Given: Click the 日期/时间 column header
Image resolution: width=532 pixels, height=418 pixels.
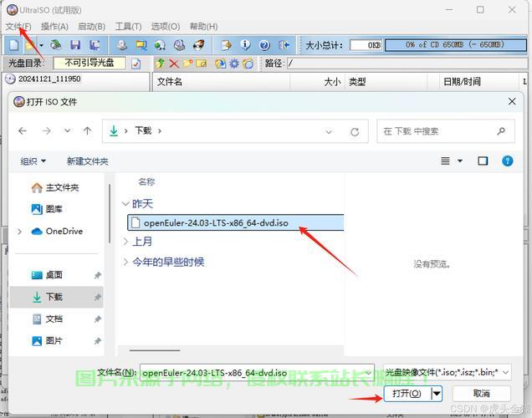Looking at the screenshot, I should coord(462,82).
